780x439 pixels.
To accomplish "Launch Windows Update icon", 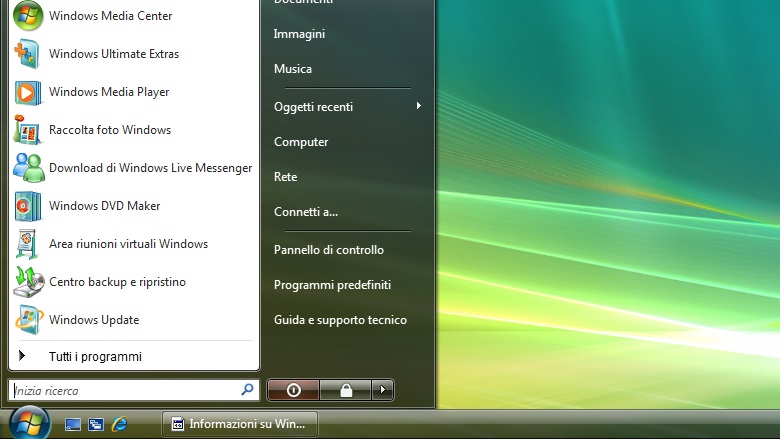I will pyautogui.click(x=28, y=320).
